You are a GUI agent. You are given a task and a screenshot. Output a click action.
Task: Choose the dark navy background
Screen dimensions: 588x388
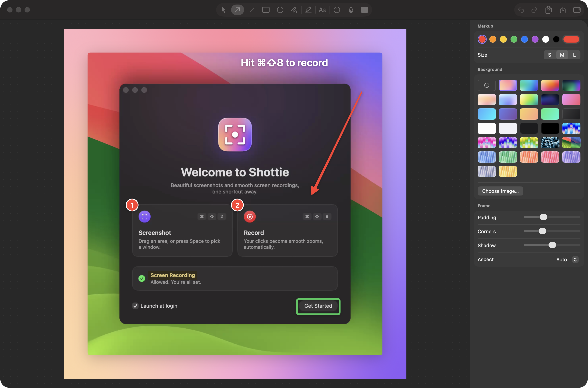point(550,100)
